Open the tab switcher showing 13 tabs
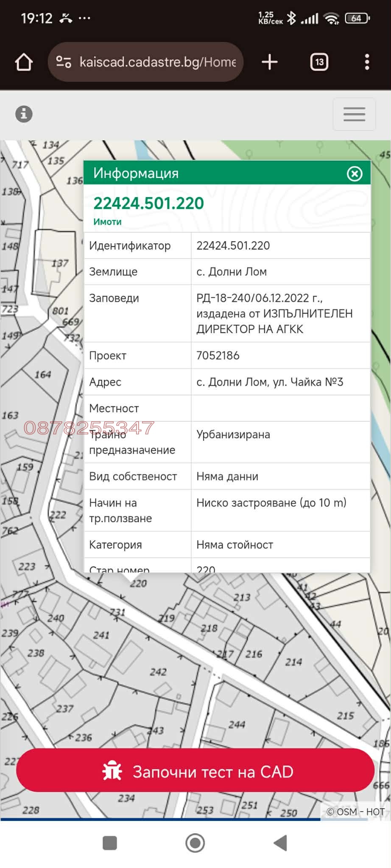 point(319,62)
